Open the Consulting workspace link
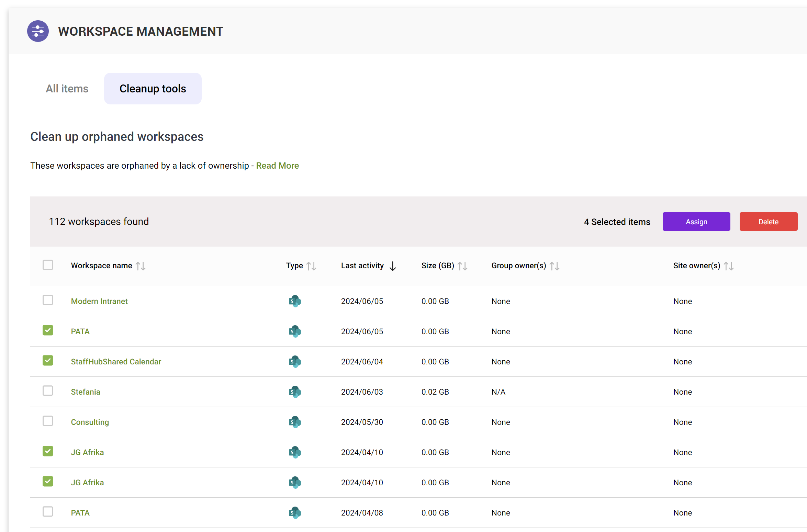Screen dimensions: 807x532 90,422
